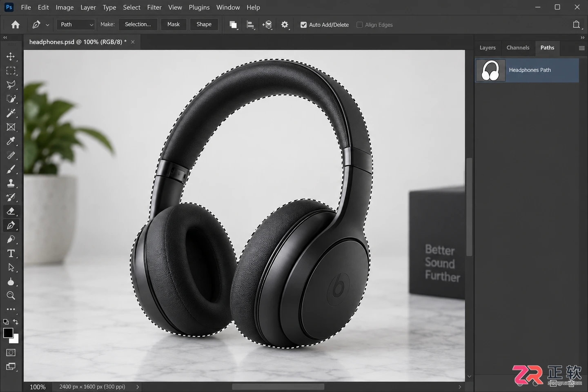588x392 pixels.
Task: Open the Filter menu
Action: [x=154, y=7]
